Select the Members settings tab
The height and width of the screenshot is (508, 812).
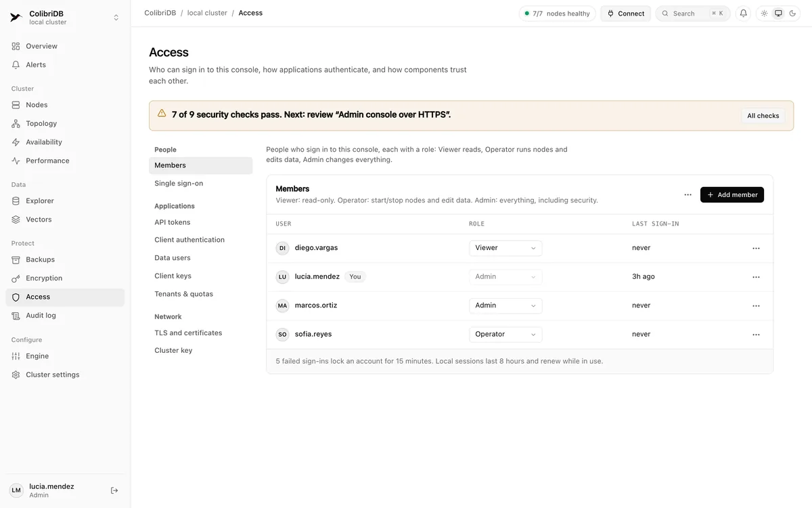200,165
